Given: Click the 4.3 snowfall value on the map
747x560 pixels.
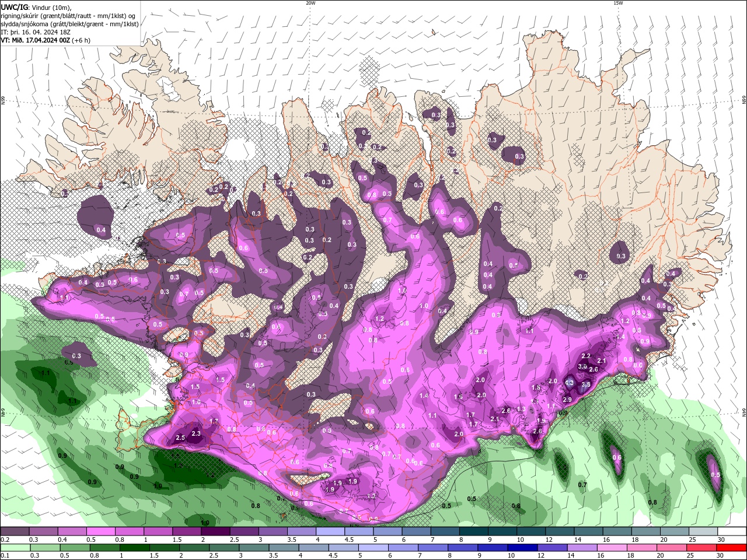Looking at the screenshot, I should pos(570,383).
